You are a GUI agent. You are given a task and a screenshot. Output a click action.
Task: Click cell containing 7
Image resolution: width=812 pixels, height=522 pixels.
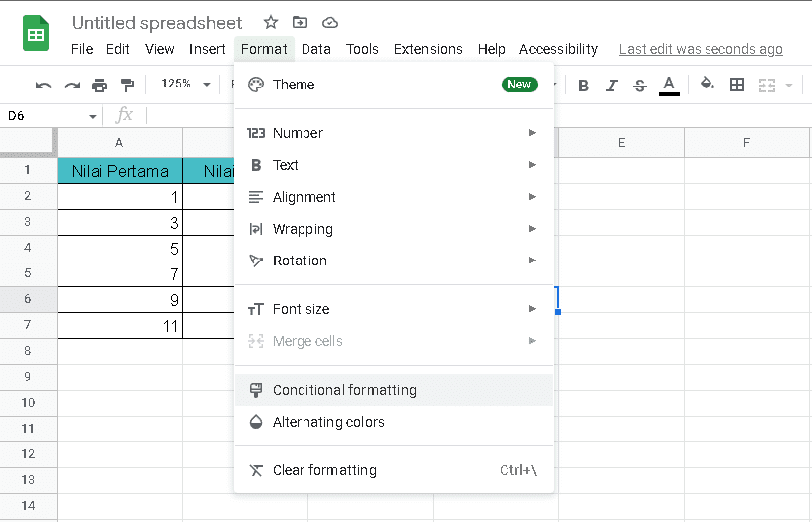119,273
